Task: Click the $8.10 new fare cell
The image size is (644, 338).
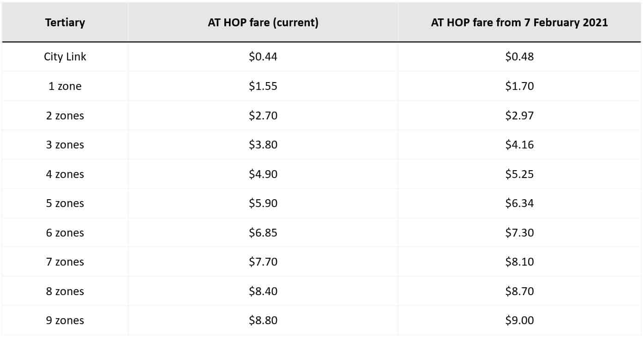Action: [x=519, y=262]
